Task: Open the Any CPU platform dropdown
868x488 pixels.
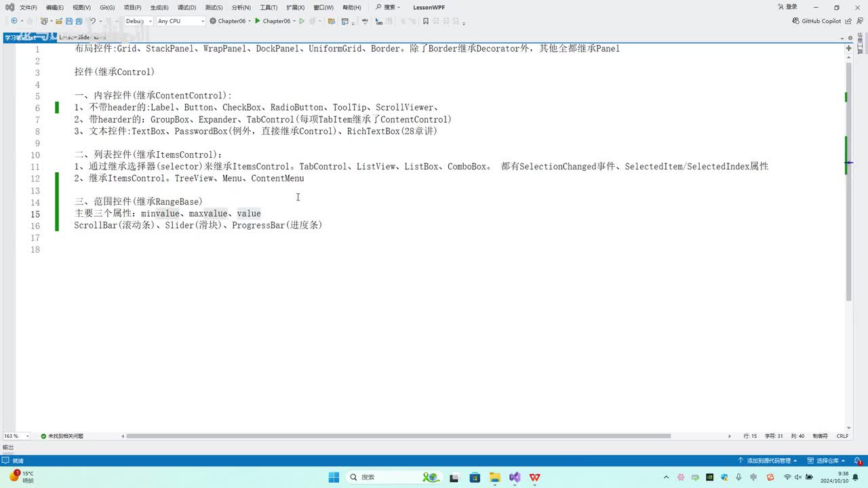Action: 180,21
